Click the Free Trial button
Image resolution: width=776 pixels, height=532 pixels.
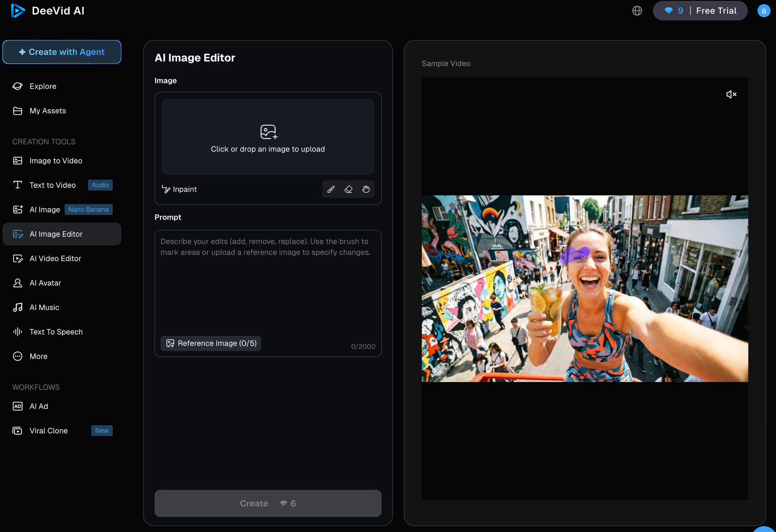[x=716, y=11]
